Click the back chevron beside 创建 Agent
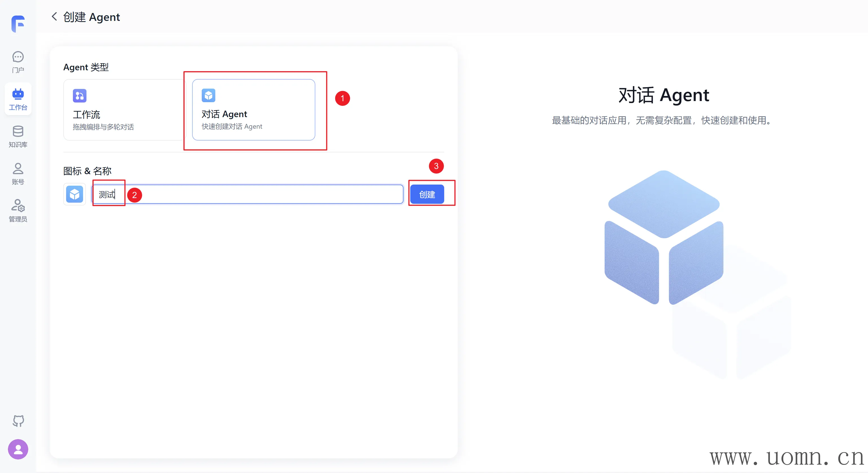Viewport: 868px width, 473px height. pos(54,16)
